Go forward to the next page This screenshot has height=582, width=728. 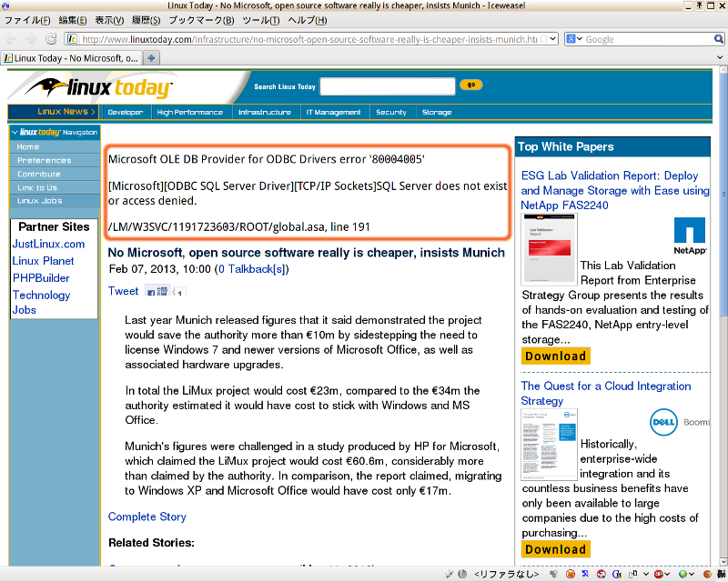pos(31,39)
